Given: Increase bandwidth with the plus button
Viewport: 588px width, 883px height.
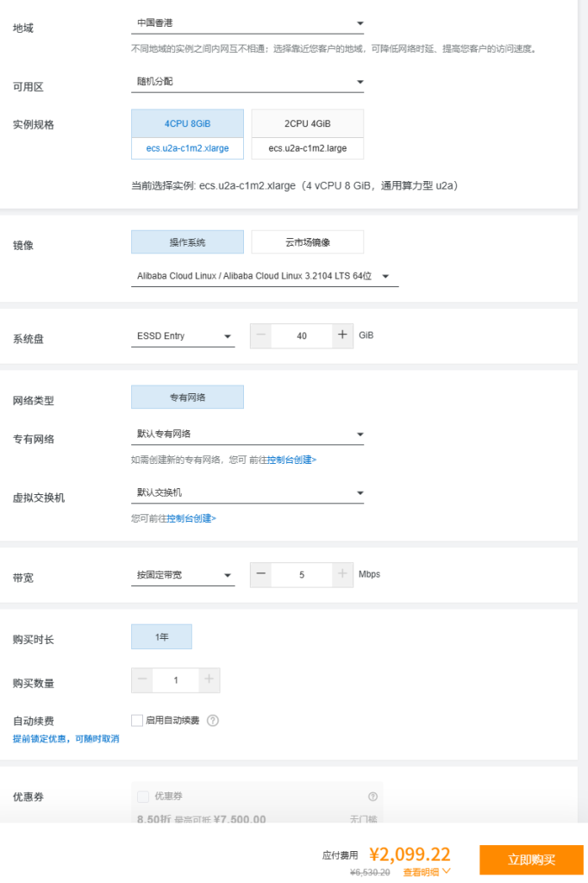Looking at the screenshot, I should 342,574.
